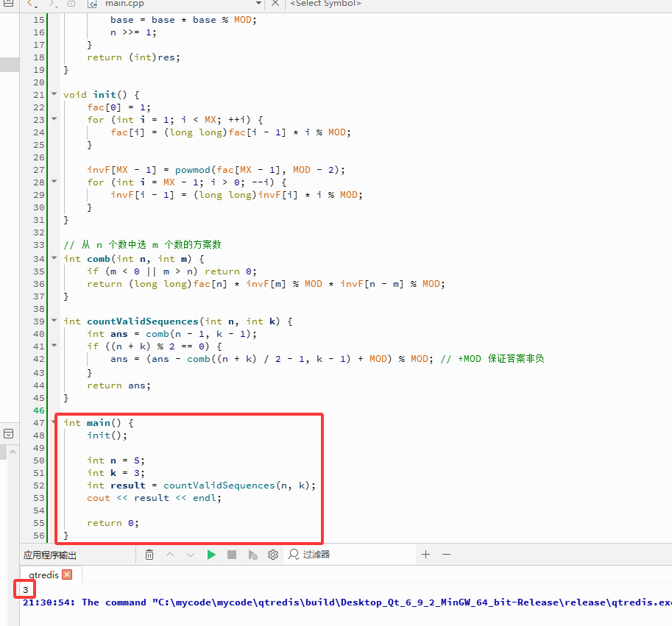Stop the running application
This screenshot has width=672, height=626.
pyautogui.click(x=232, y=555)
